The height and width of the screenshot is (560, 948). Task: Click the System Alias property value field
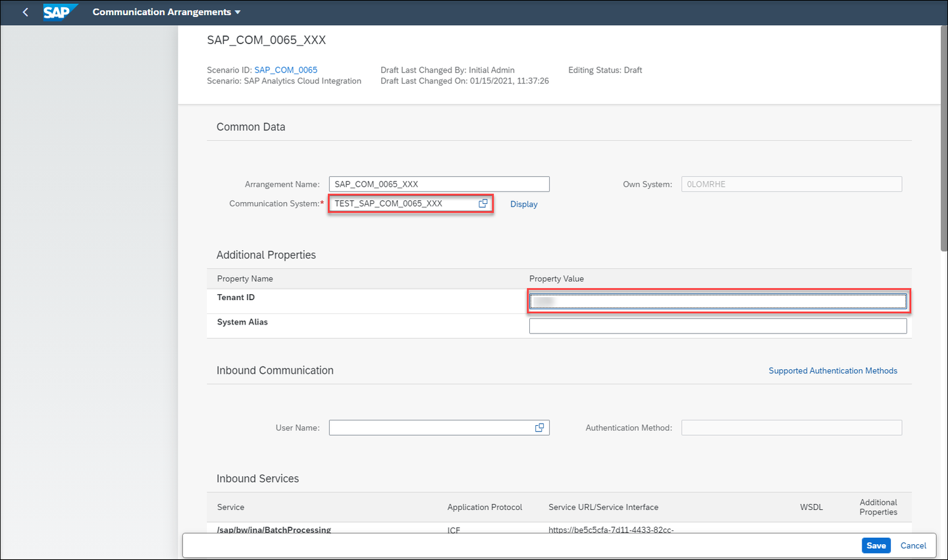click(718, 326)
